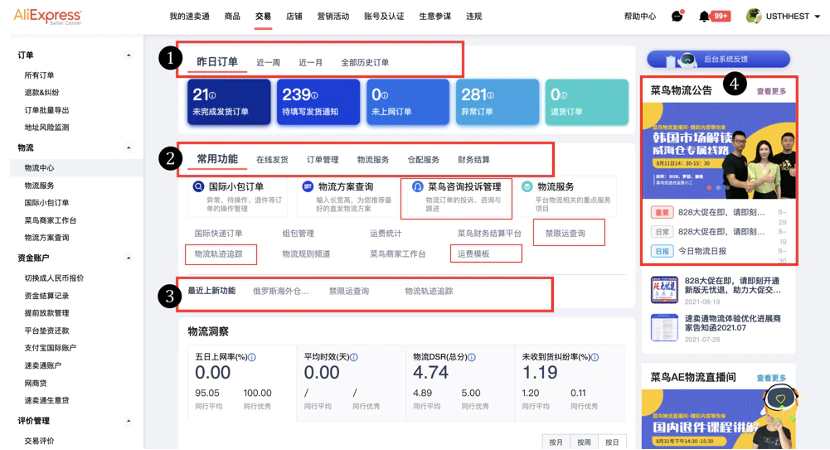The height and width of the screenshot is (450, 830).
Task: Open 所有订单 in sidebar
Action: click(39, 76)
